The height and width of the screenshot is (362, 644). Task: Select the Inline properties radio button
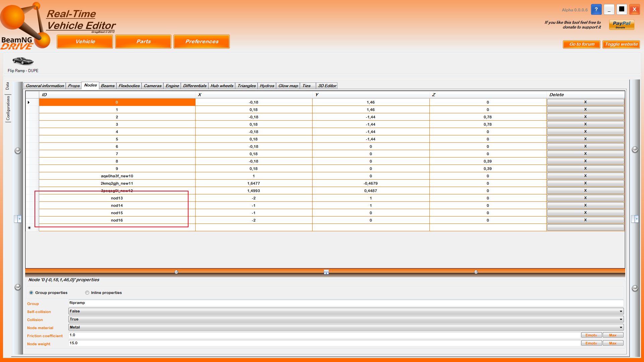point(87,293)
